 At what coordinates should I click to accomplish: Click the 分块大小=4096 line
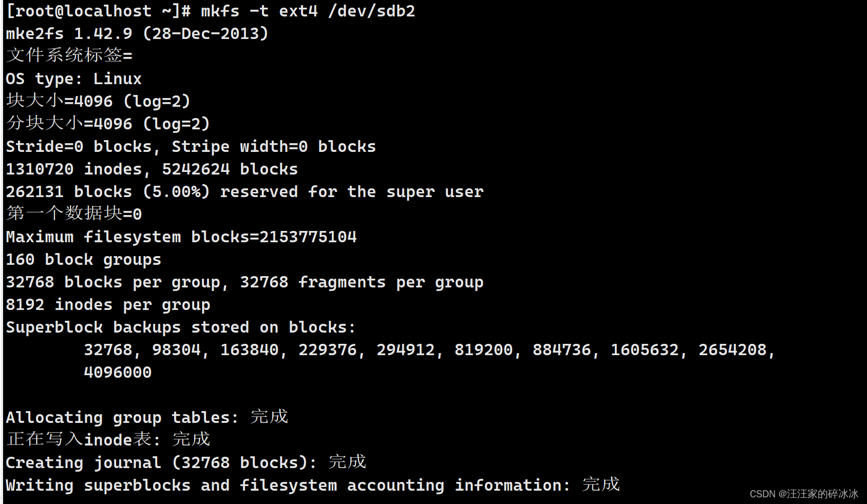[x=108, y=124]
